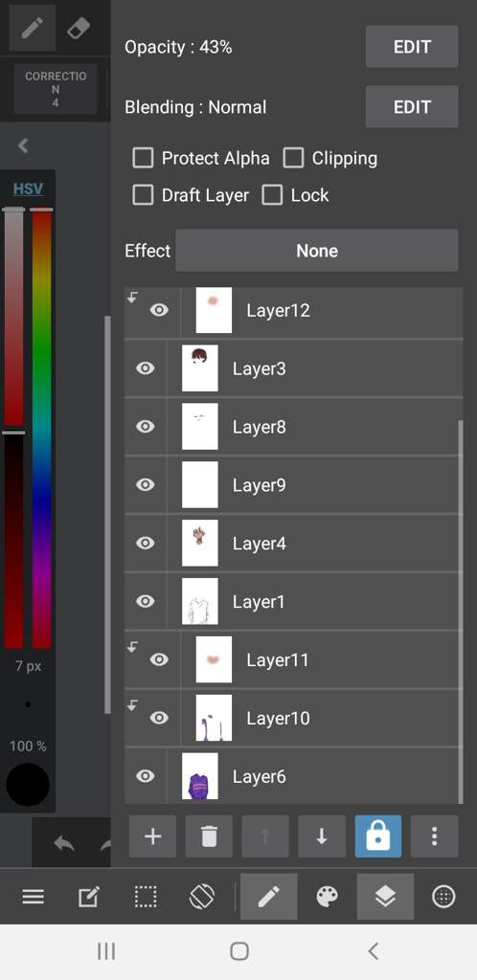This screenshot has width=477, height=980.
Task: Open the hamburger main menu
Action: coord(34,898)
